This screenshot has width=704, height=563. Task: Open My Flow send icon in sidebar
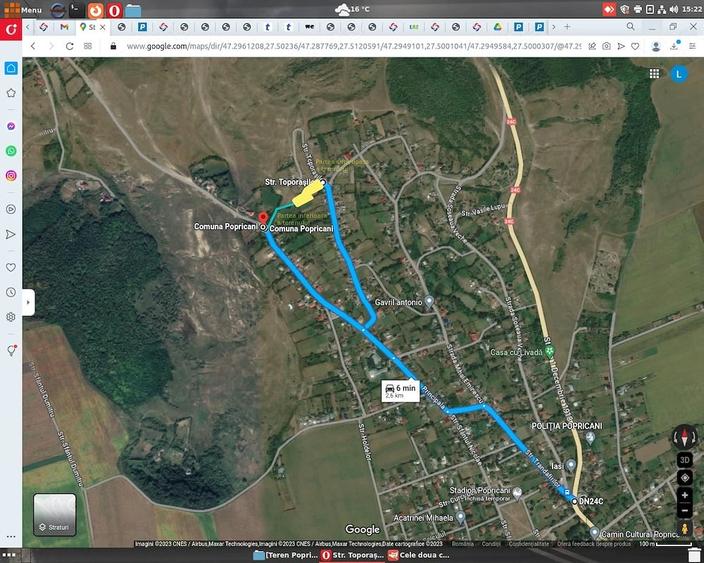tap(11, 234)
